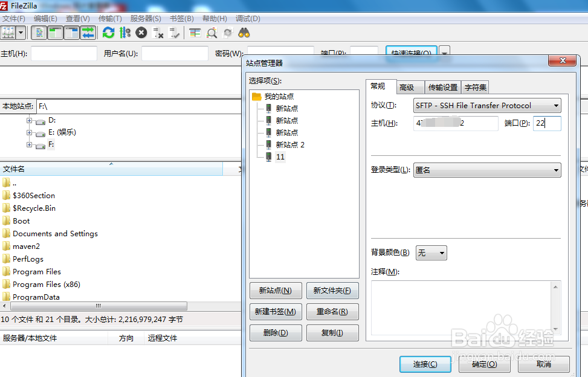Click the Site Manager 主机(H) field
This screenshot has height=377, width=588.
(456, 123)
